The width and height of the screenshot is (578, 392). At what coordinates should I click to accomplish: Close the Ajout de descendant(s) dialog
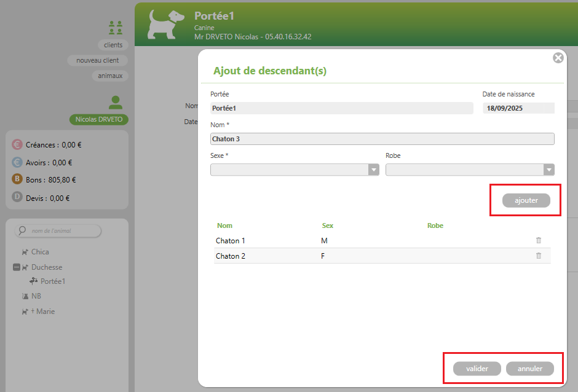coord(558,58)
